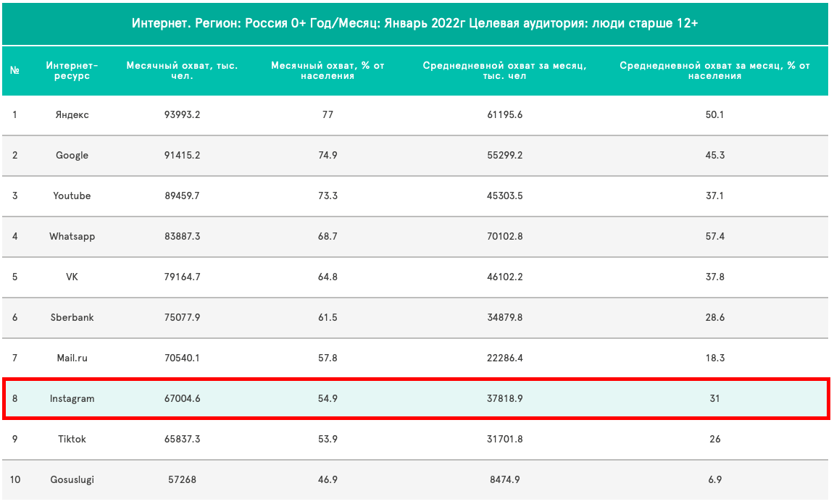Click Gosuslugi monthly reach 57268

pyautogui.click(x=182, y=479)
